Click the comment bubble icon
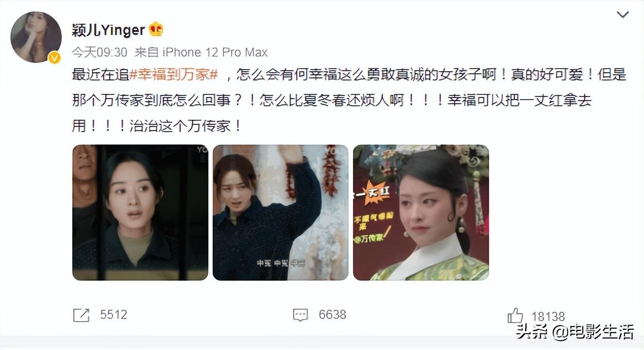The width and height of the screenshot is (644, 350). 300,315
